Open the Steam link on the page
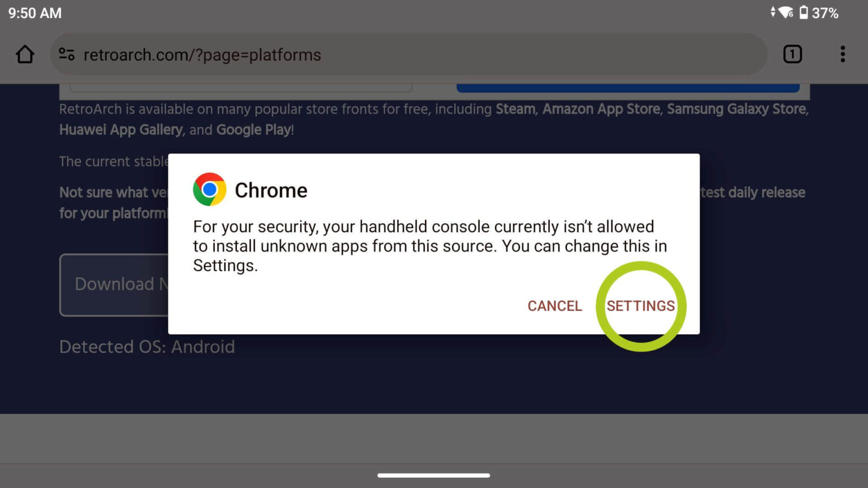The height and width of the screenshot is (488, 868). click(x=515, y=109)
